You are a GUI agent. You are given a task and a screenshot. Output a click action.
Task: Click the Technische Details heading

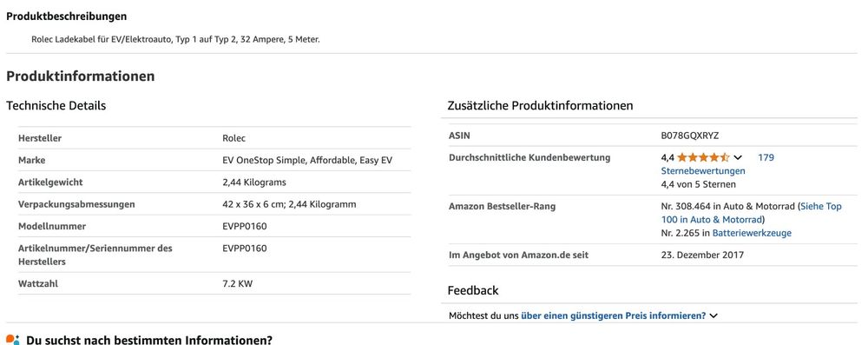click(56, 105)
